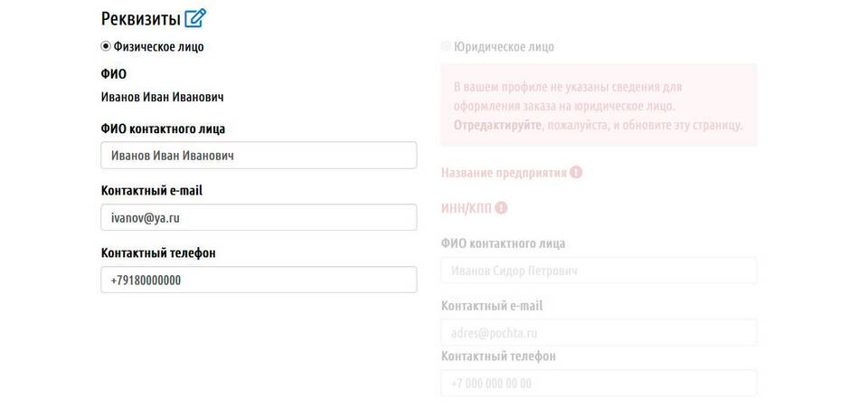Click the ИНН/КПП label text

(x=467, y=208)
